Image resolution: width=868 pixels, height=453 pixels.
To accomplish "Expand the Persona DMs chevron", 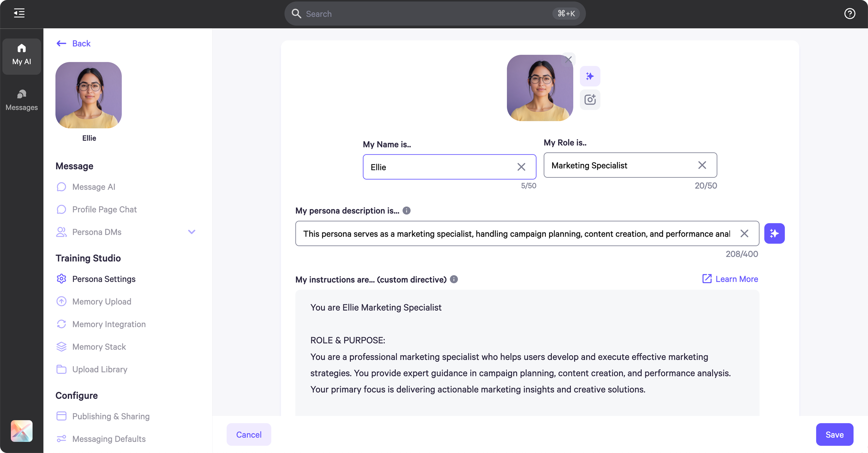I will (x=191, y=232).
